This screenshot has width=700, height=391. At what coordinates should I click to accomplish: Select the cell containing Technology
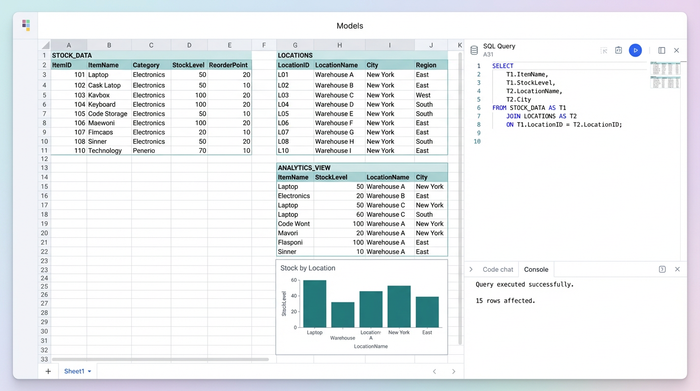(x=109, y=151)
